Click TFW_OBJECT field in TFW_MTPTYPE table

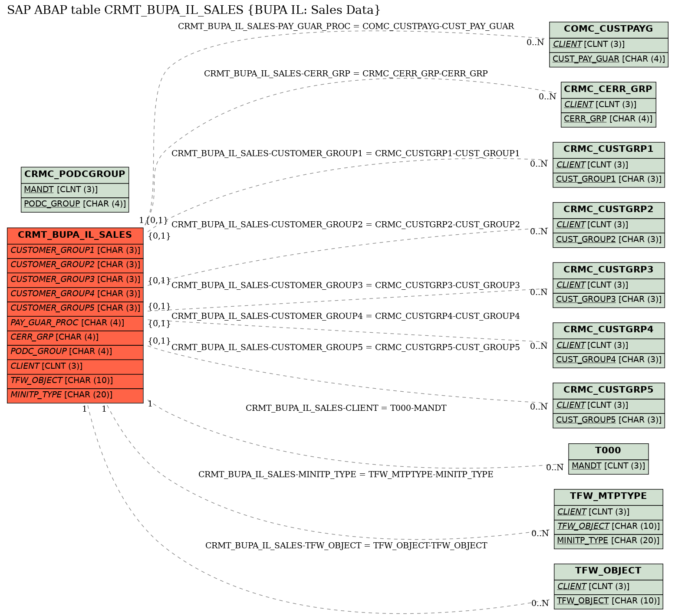(608, 526)
